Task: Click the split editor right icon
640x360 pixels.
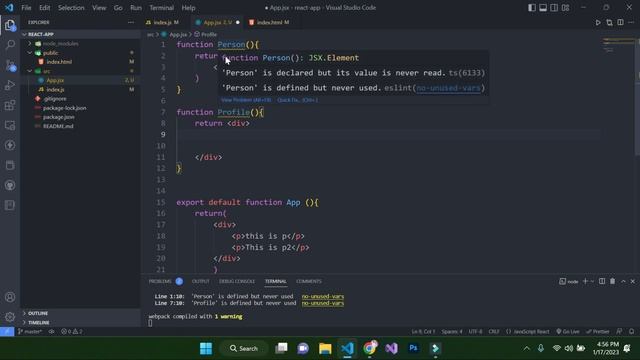Action: click(x=620, y=22)
